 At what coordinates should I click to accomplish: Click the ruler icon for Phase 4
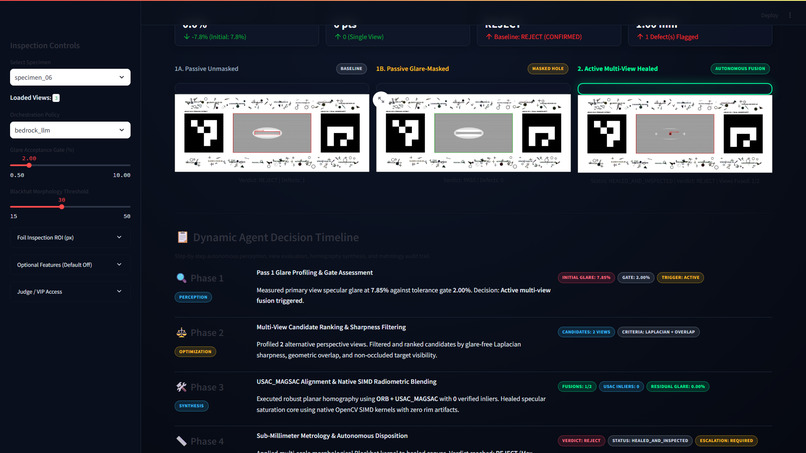click(181, 441)
